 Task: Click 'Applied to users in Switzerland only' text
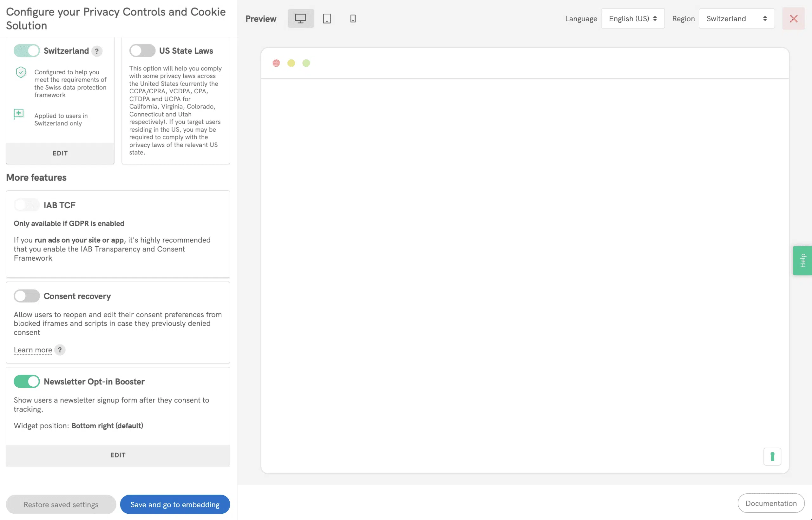(x=61, y=120)
